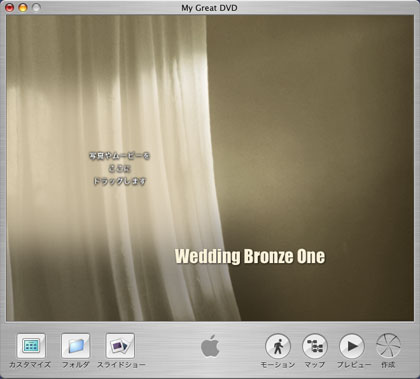Start preview with プレビュー play button
The width and height of the screenshot is (420, 379).
click(352, 346)
